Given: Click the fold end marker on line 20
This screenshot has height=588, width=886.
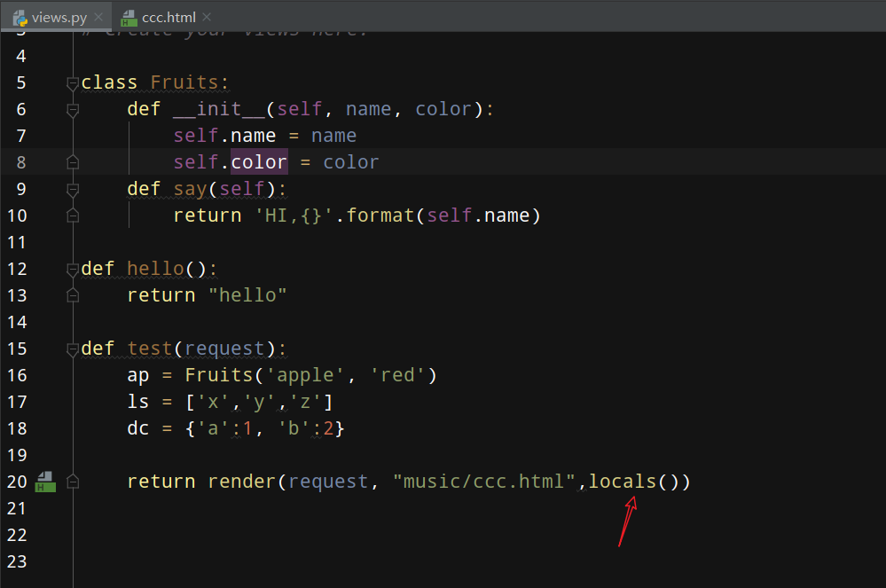Looking at the screenshot, I should (x=73, y=482).
